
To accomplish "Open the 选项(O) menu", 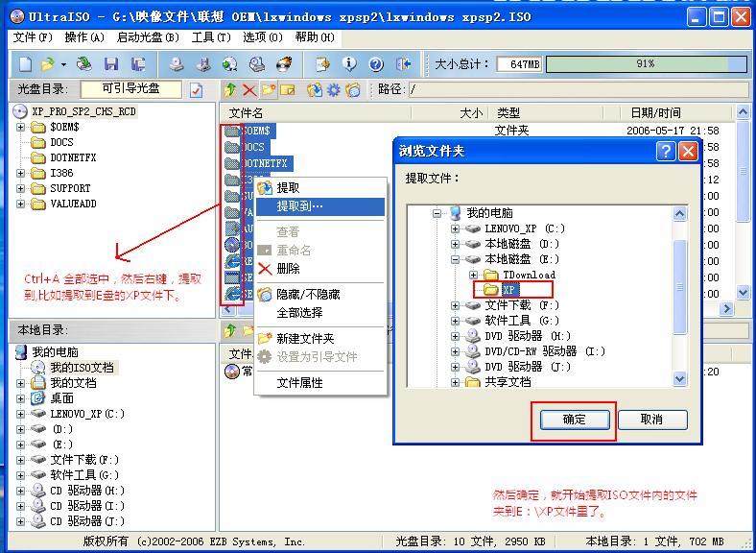I will click(x=263, y=37).
